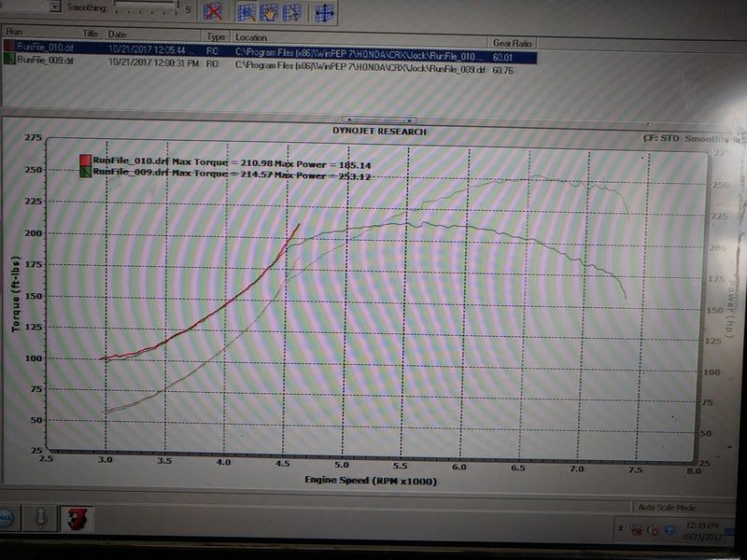This screenshot has height=560, width=747.
Task: Click the Dell icon in taskbar
Action: [6, 518]
